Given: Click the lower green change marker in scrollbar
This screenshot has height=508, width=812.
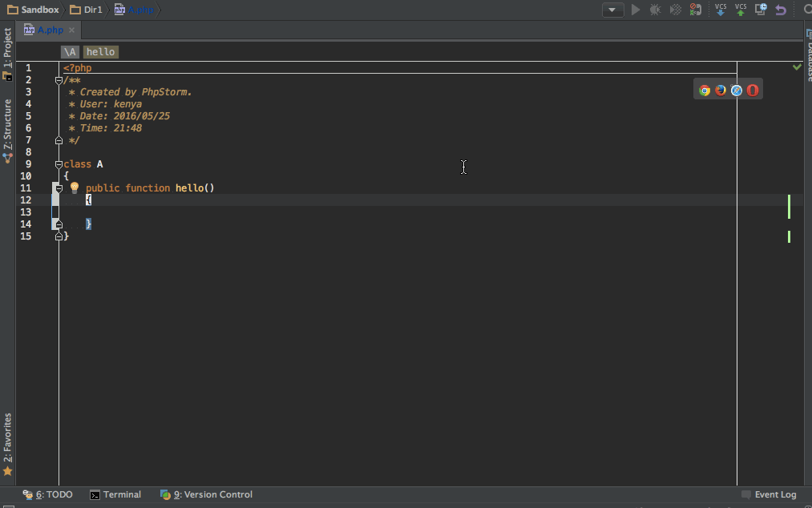Looking at the screenshot, I should click(789, 236).
